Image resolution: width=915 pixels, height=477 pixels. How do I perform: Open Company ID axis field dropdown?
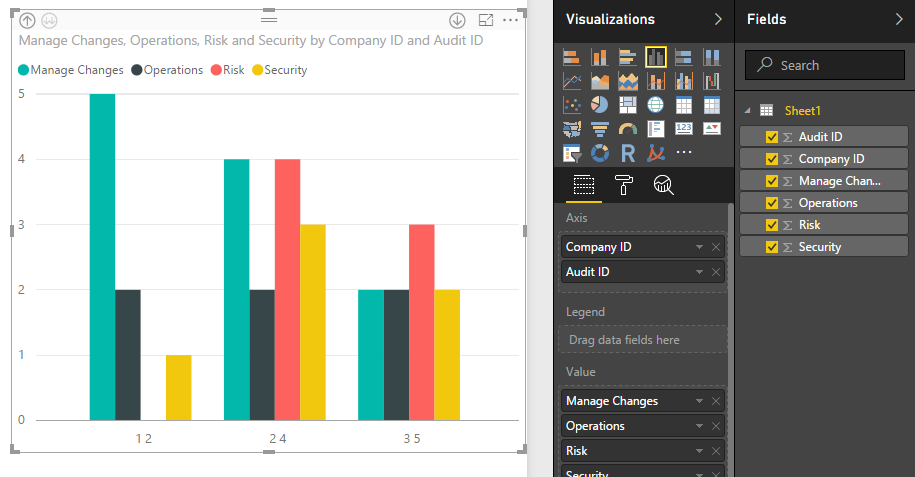click(x=699, y=247)
